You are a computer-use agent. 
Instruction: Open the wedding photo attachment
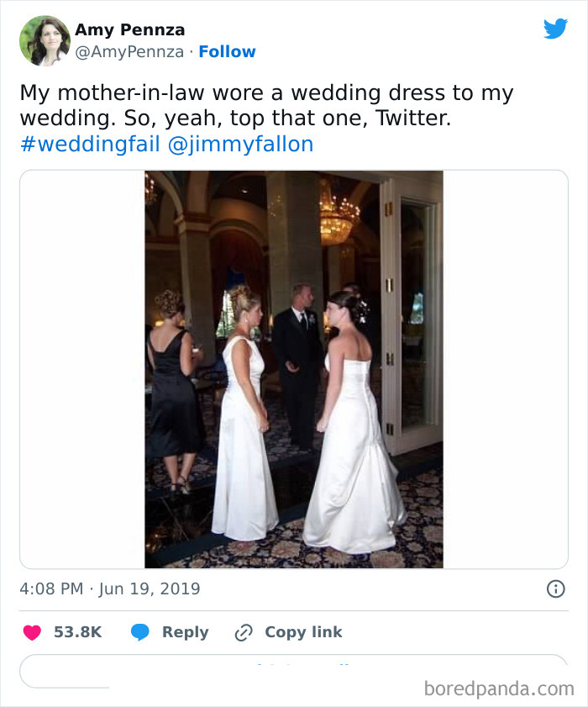click(x=292, y=368)
